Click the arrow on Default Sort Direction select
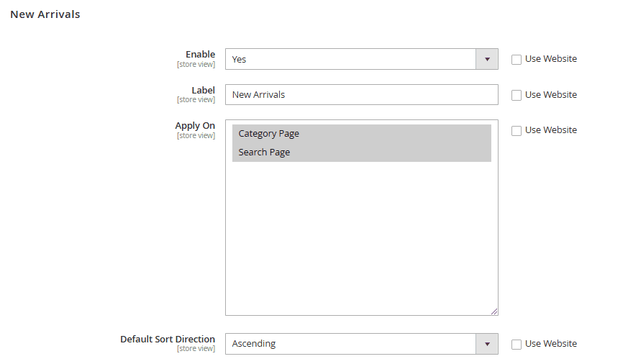Viewport: 628px width, 364px height. [x=487, y=344]
